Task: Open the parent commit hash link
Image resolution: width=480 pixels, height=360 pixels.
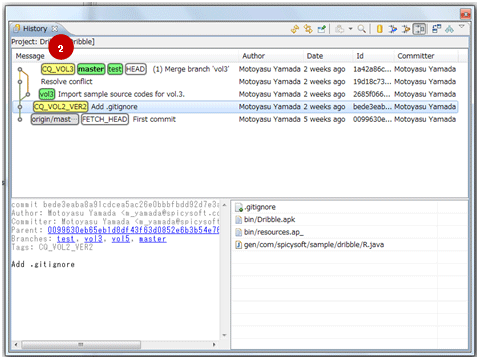Action: [133, 230]
